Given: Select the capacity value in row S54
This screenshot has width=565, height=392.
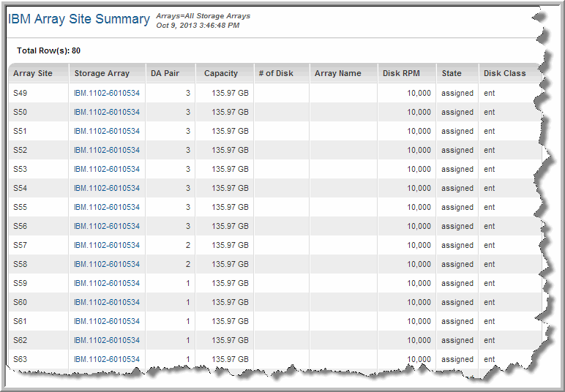Looking at the screenshot, I should click(x=231, y=189).
